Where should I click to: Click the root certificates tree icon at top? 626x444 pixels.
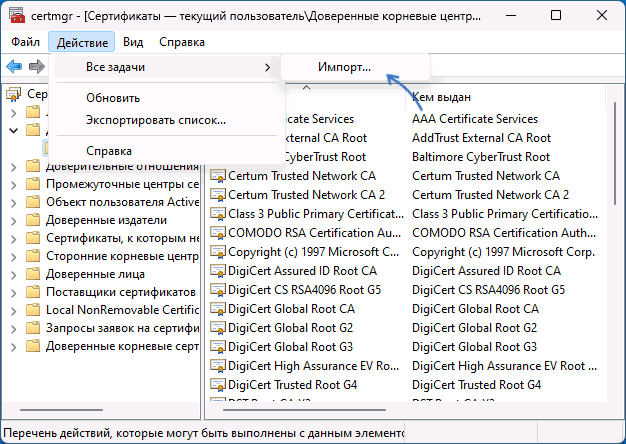[14, 94]
